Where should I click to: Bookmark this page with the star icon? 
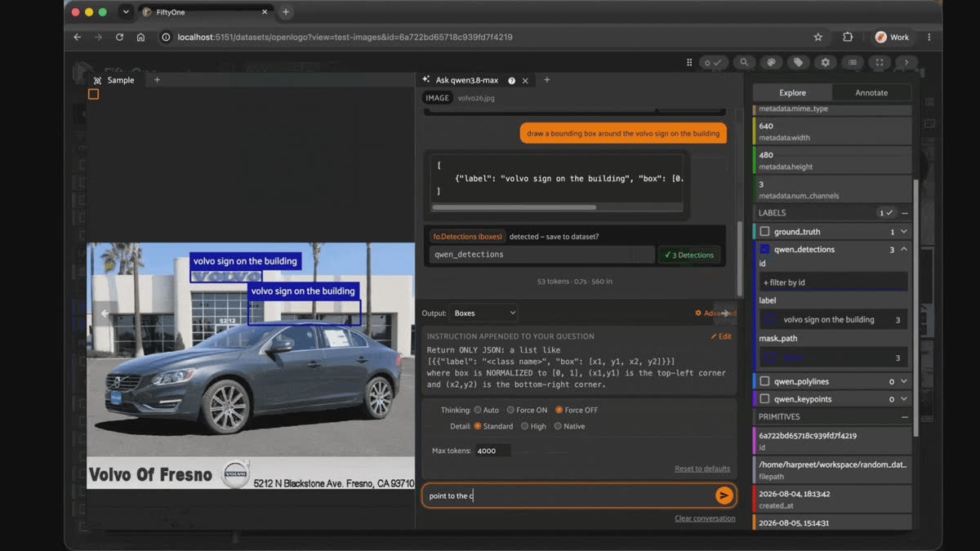817,37
